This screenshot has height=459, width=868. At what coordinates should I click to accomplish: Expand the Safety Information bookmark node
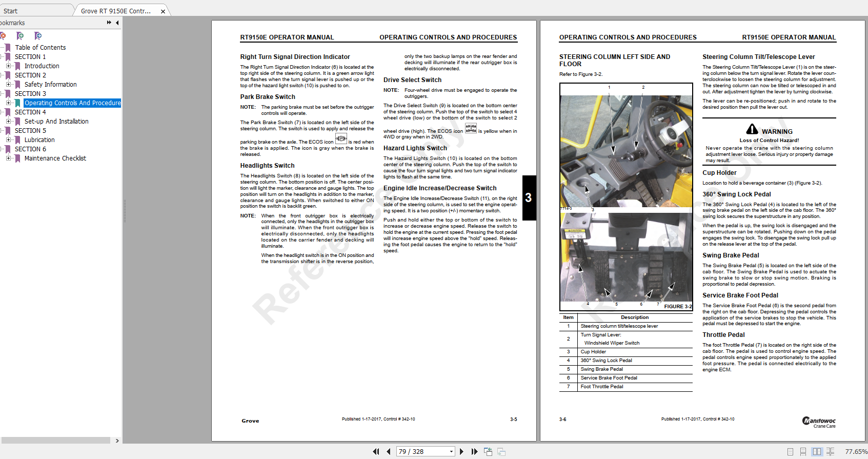[8, 85]
